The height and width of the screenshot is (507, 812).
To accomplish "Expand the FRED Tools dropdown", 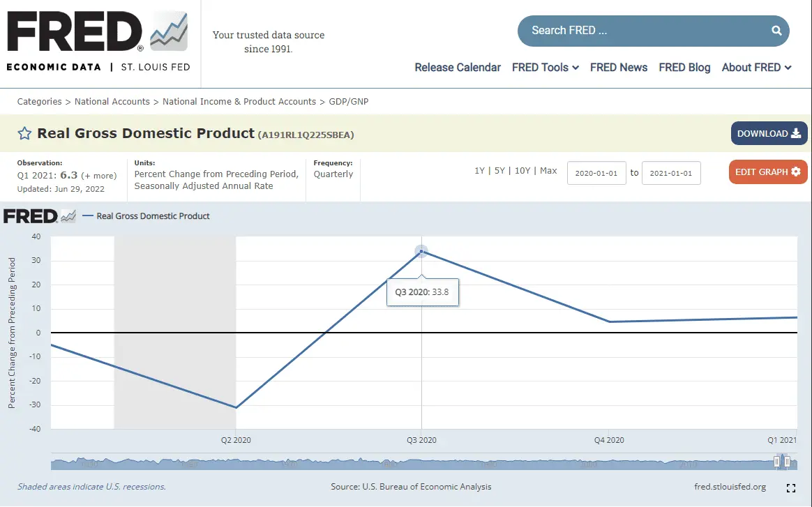I will [x=545, y=68].
